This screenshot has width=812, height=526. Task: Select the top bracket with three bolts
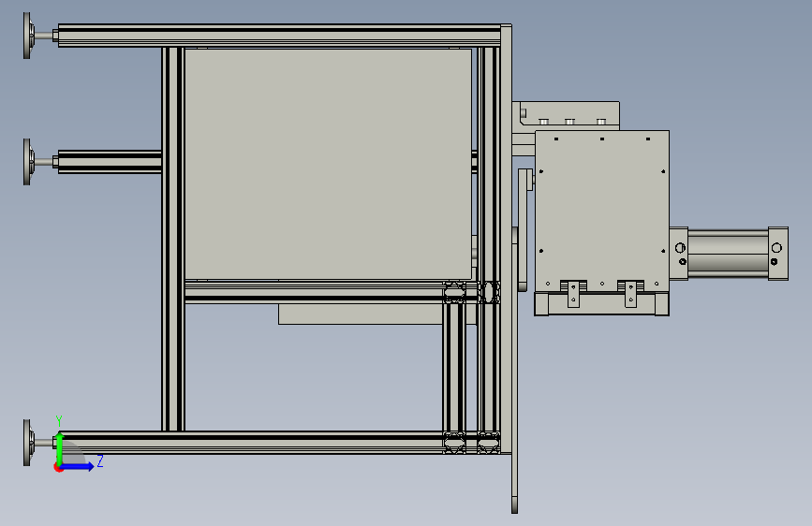coord(569,114)
